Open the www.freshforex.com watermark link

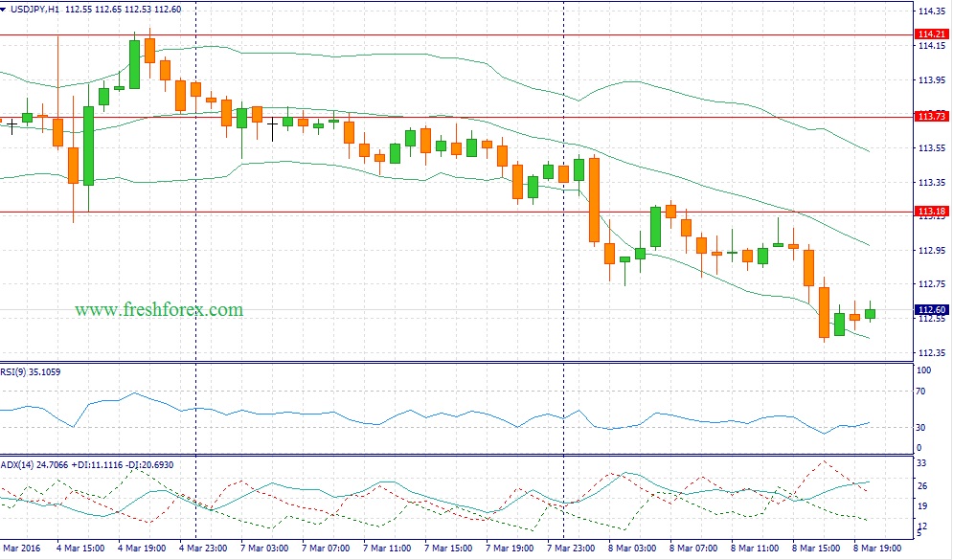click(158, 310)
